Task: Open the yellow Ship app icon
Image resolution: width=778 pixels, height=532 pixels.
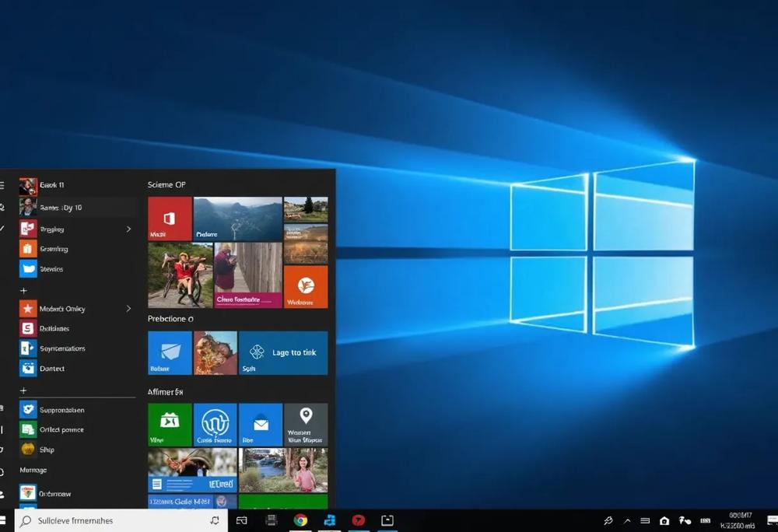Action: click(x=28, y=450)
